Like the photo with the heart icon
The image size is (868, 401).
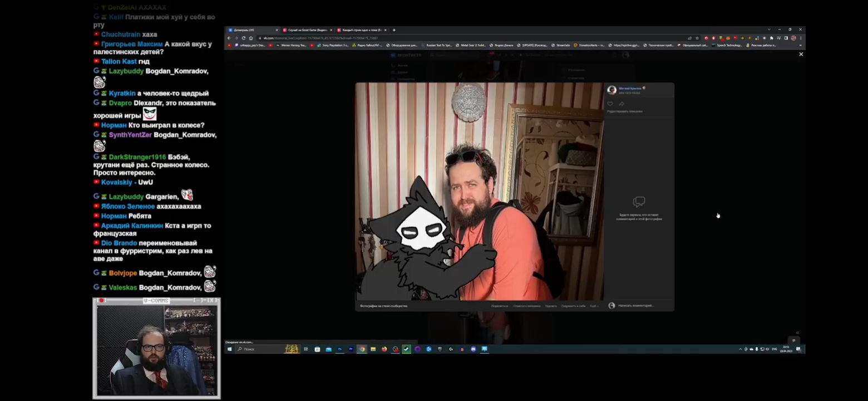pos(610,104)
